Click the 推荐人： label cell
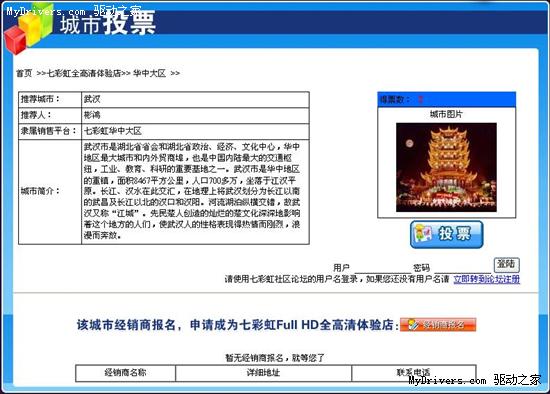This screenshot has width=550, height=394. coord(50,115)
